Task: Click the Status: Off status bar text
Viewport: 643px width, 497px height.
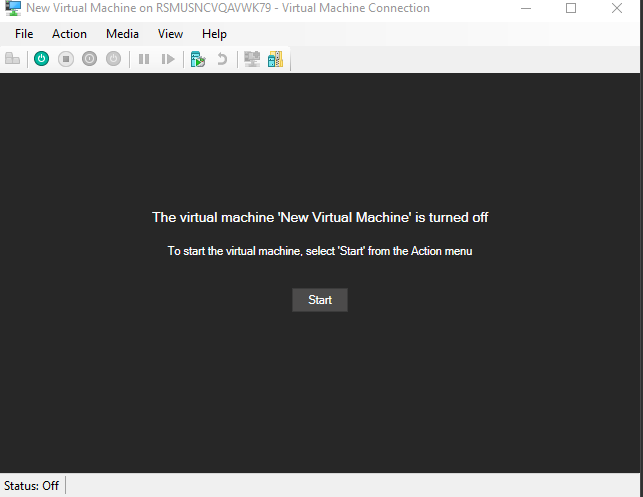Action: coord(31,486)
